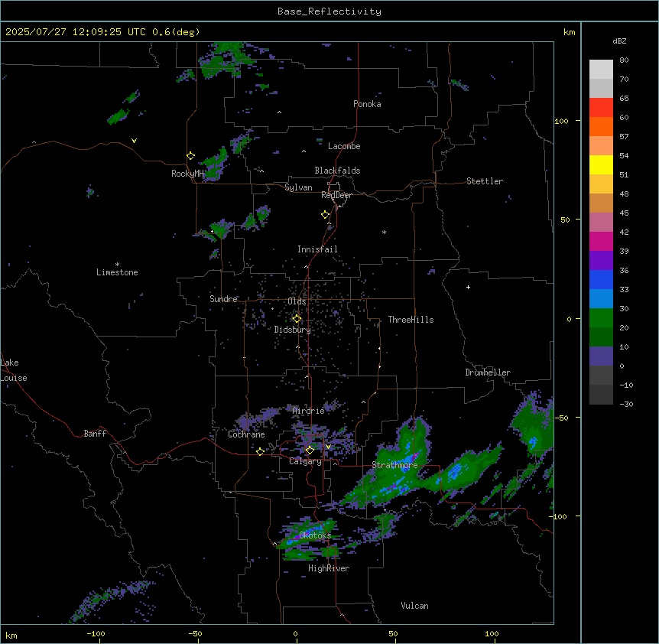Select the yellow 54 dBZ legend swatch
The width and height of the screenshot is (659, 644).
601,164
